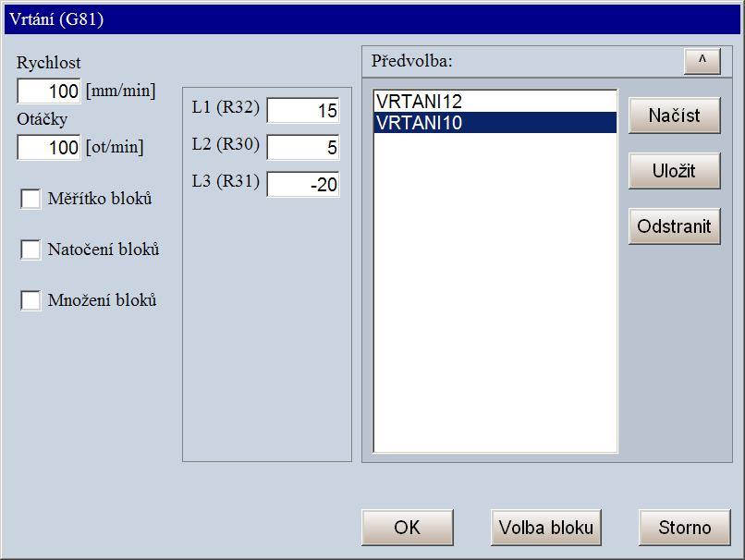745x560 pixels.
Task: Focus the Otáčky ot/min input field
Action: (x=49, y=147)
